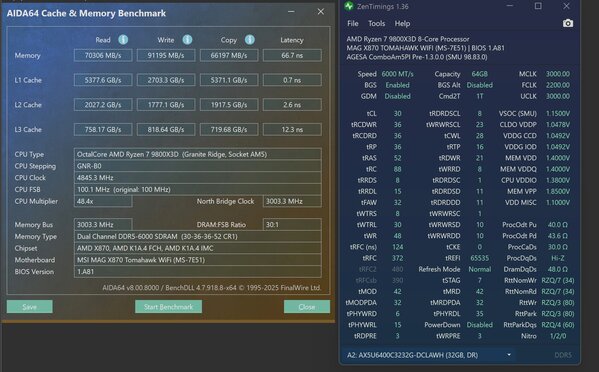Expand the A2 memory module dropdown
The image size is (599, 372).
pyautogui.click(x=509, y=355)
